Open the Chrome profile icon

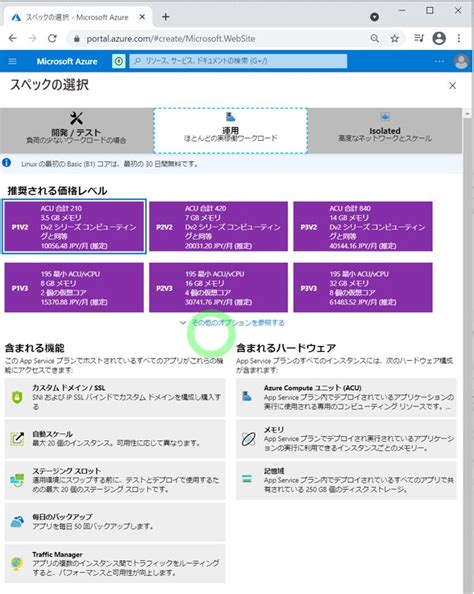(439, 38)
